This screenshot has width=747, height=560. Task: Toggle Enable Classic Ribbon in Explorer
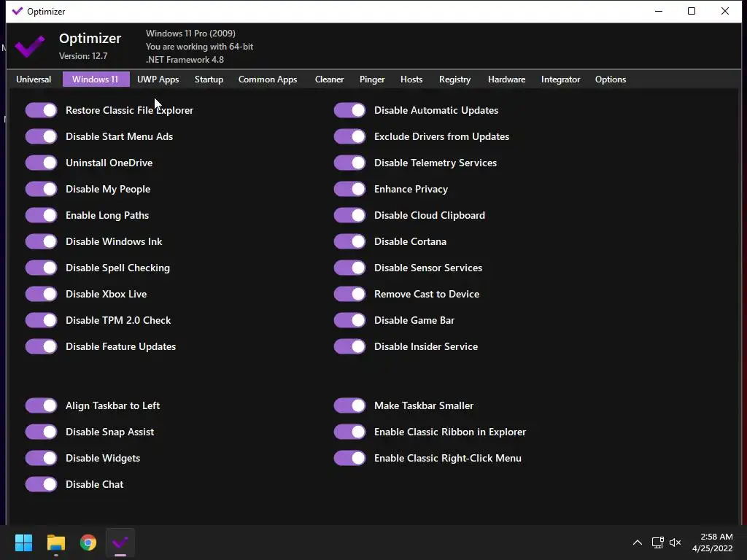pos(349,432)
